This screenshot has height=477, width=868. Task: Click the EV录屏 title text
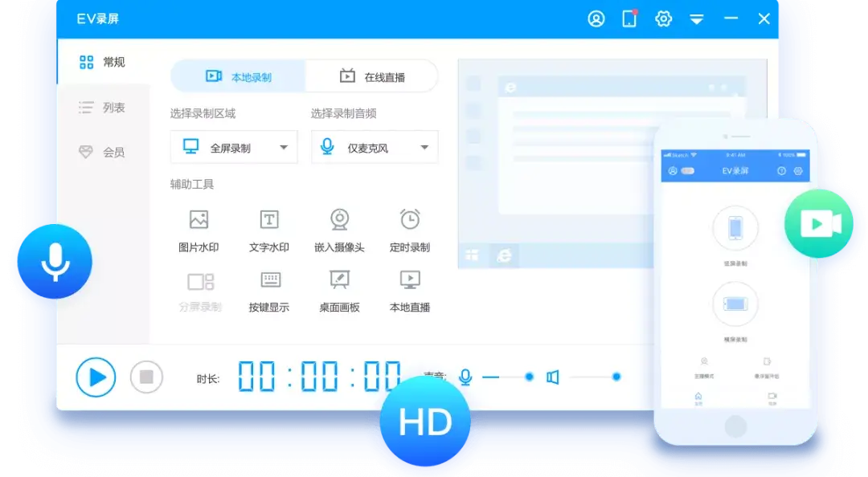coord(98,18)
